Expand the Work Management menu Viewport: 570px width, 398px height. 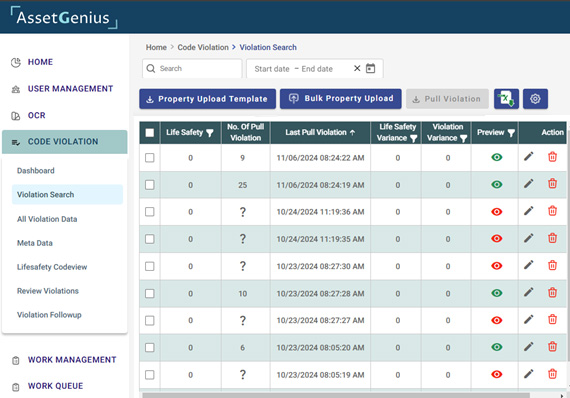(x=72, y=360)
